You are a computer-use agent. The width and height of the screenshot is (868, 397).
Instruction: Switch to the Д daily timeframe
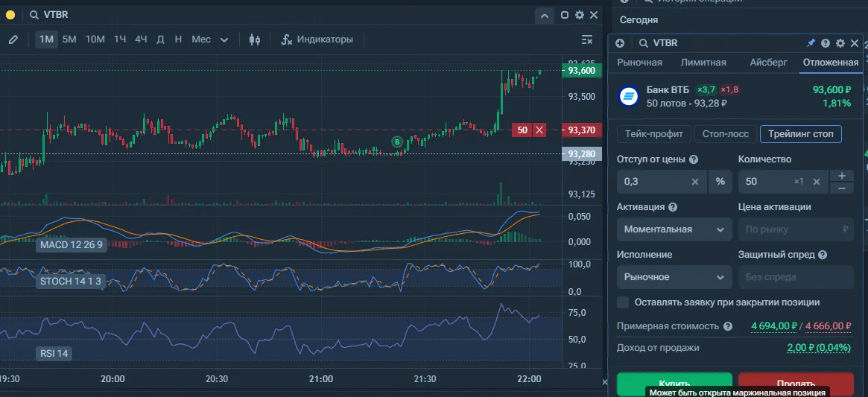pyautogui.click(x=160, y=39)
